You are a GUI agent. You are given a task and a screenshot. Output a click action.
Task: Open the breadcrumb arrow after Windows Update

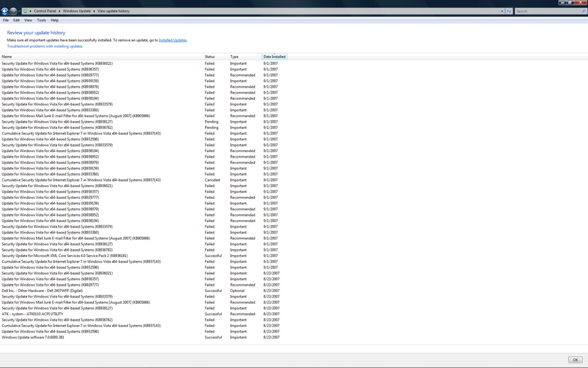coord(94,11)
